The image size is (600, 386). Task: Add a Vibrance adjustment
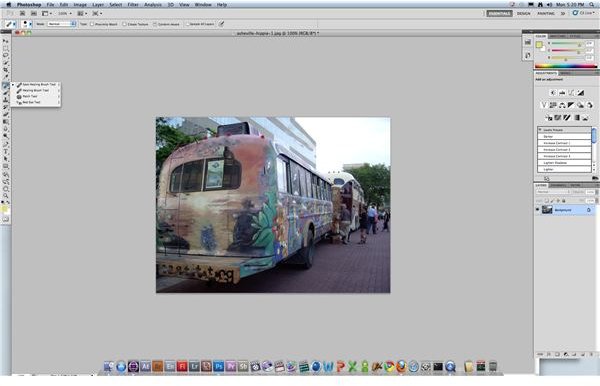[x=544, y=105]
